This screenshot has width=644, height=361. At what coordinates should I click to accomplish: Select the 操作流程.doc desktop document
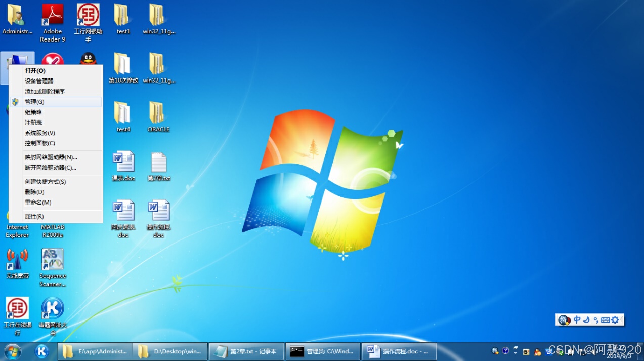click(x=158, y=219)
